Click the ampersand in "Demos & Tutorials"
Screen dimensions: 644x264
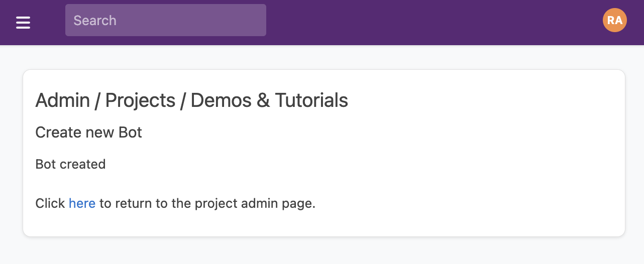click(263, 100)
